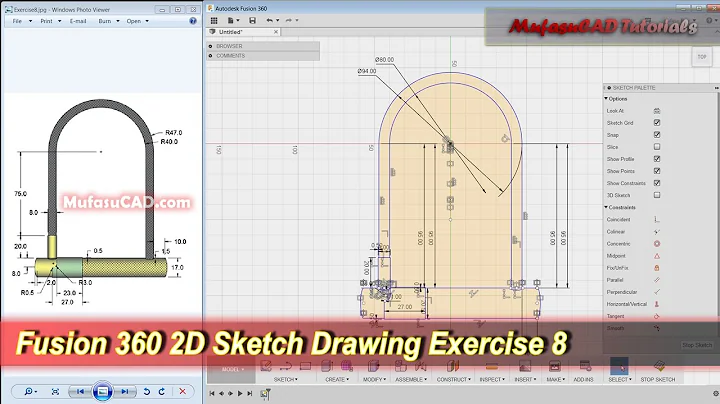This screenshot has height=404, width=720.
Task: Click the Save icon in Fusion 360
Action: [x=252, y=20]
